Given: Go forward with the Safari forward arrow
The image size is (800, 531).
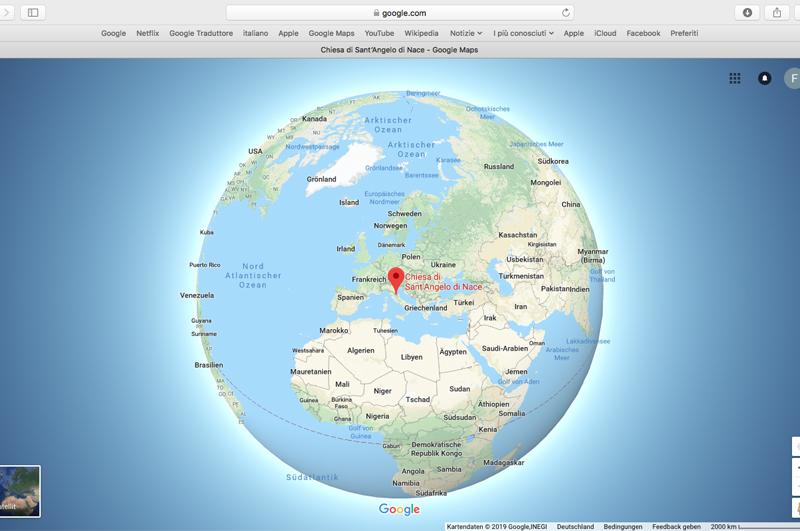Looking at the screenshot, I should [x=6, y=13].
